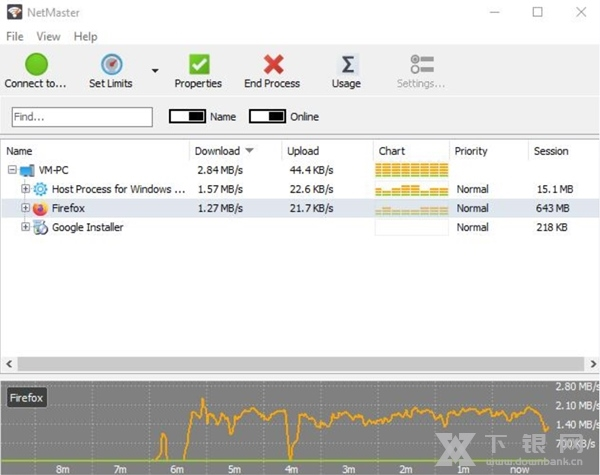Open Properties with the green checkmark
Image resolution: width=600 pixels, height=475 pixels.
(x=199, y=64)
